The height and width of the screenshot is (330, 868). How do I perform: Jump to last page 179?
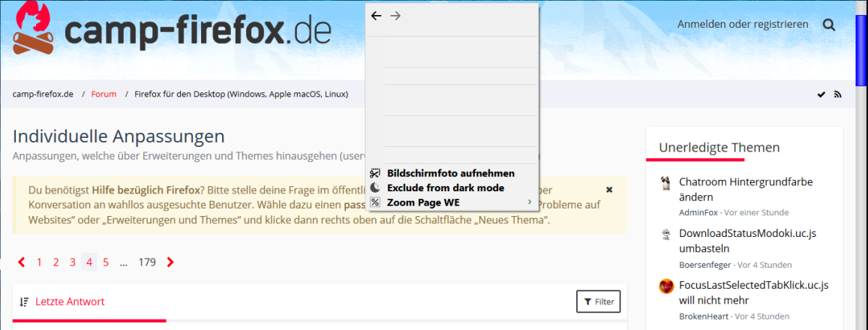pyautogui.click(x=147, y=262)
